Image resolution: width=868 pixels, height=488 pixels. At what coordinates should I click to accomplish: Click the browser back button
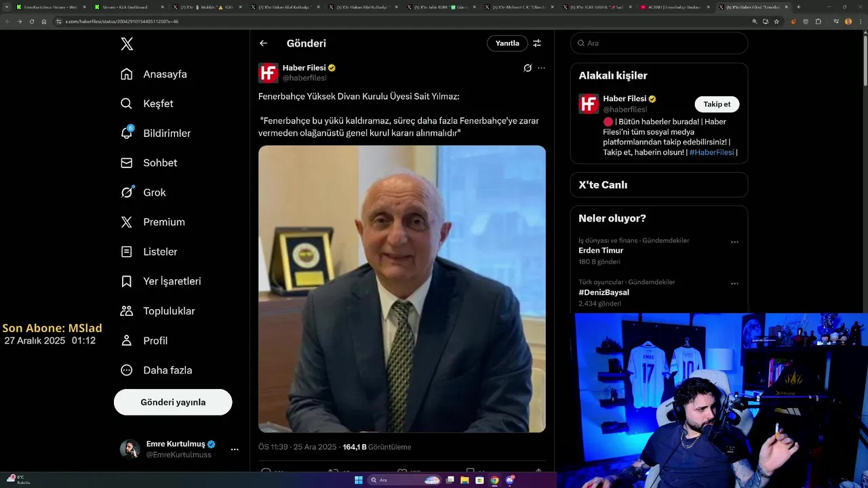[7, 22]
